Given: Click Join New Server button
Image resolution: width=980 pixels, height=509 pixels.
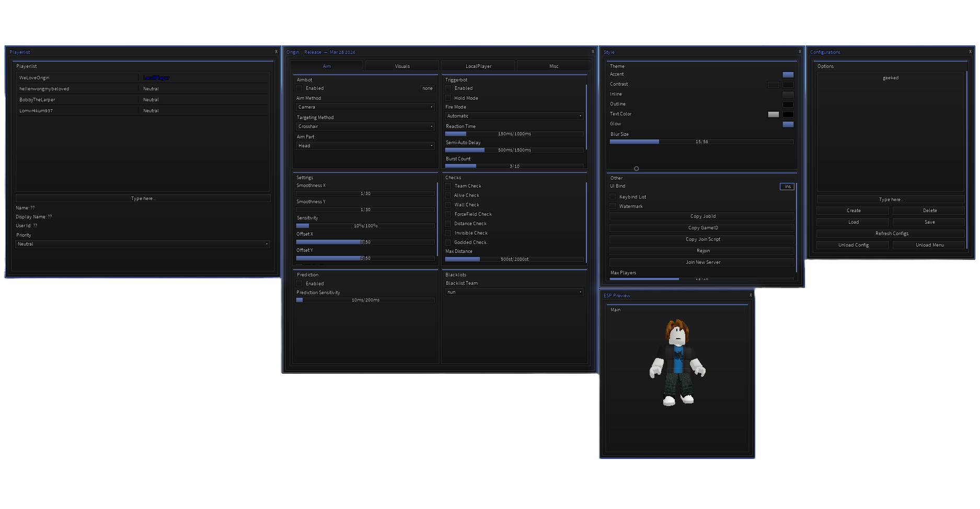Looking at the screenshot, I should [702, 262].
